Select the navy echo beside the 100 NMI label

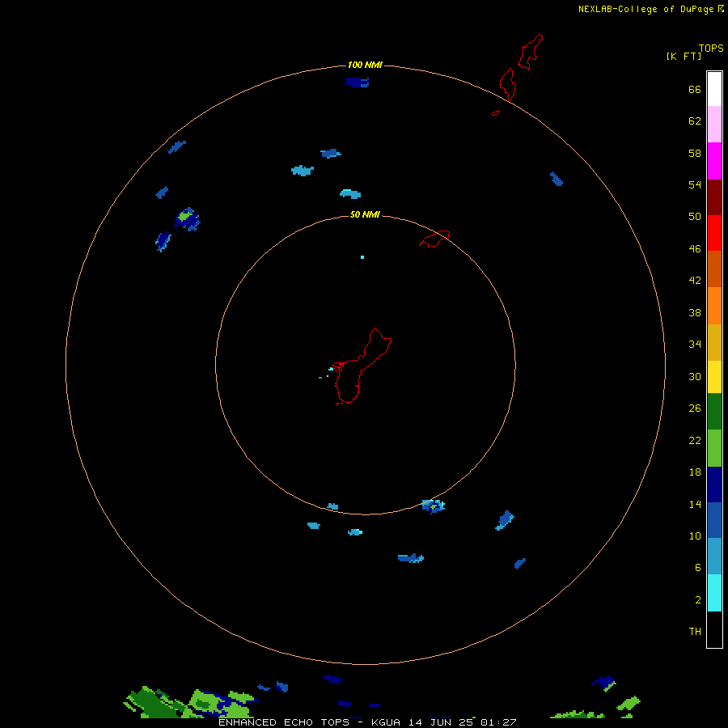pos(358,83)
